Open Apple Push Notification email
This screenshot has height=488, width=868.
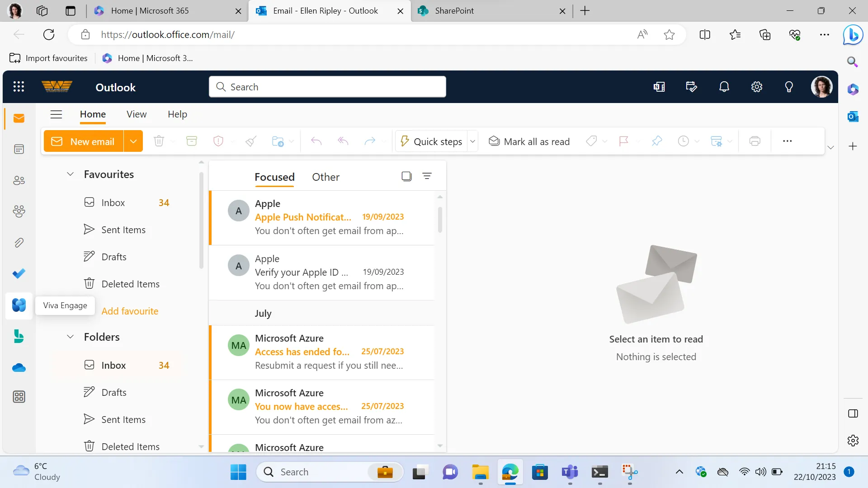(322, 217)
